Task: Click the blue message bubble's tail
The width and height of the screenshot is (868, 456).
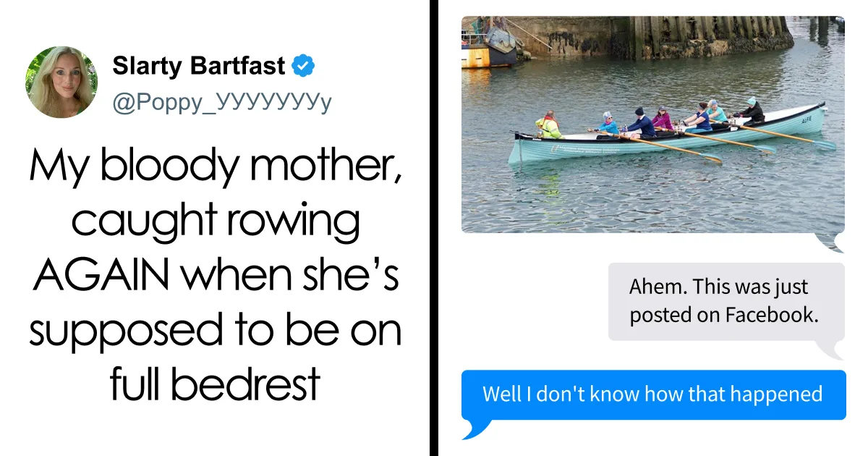Action: [x=471, y=430]
